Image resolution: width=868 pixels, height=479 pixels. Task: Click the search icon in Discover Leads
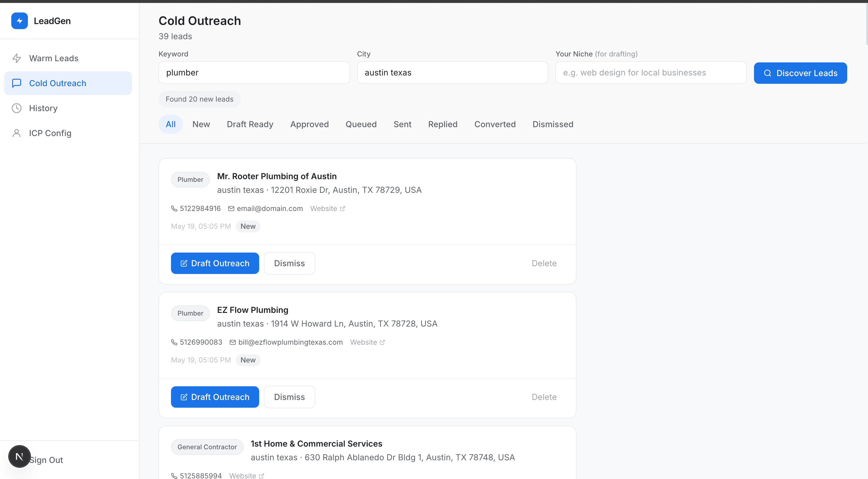click(x=768, y=73)
